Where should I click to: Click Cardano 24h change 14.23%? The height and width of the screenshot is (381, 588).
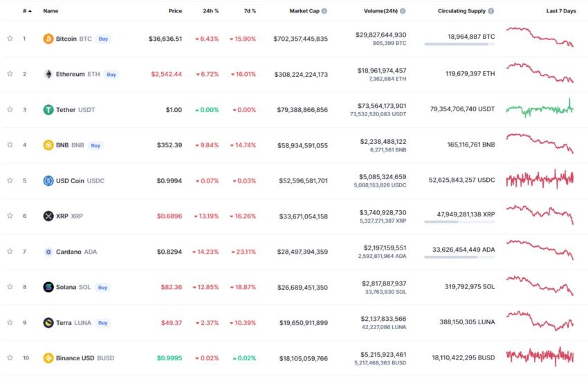pyautogui.click(x=205, y=252)
